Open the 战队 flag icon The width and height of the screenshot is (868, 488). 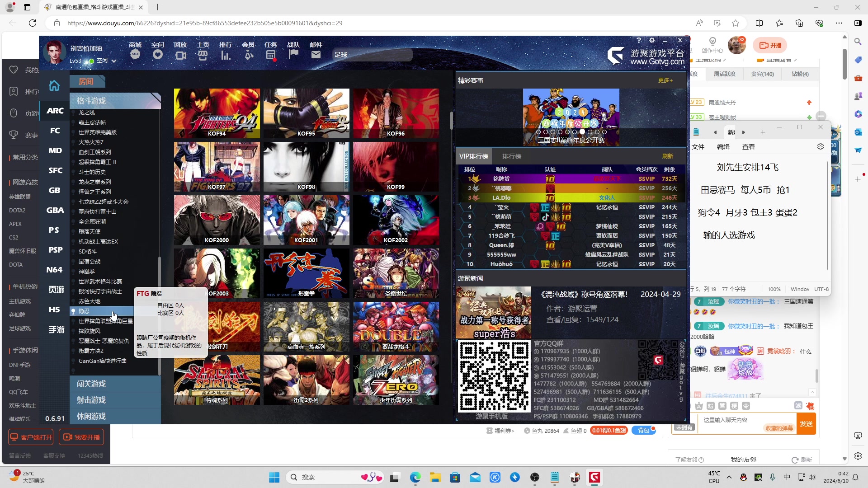(293, 55)
